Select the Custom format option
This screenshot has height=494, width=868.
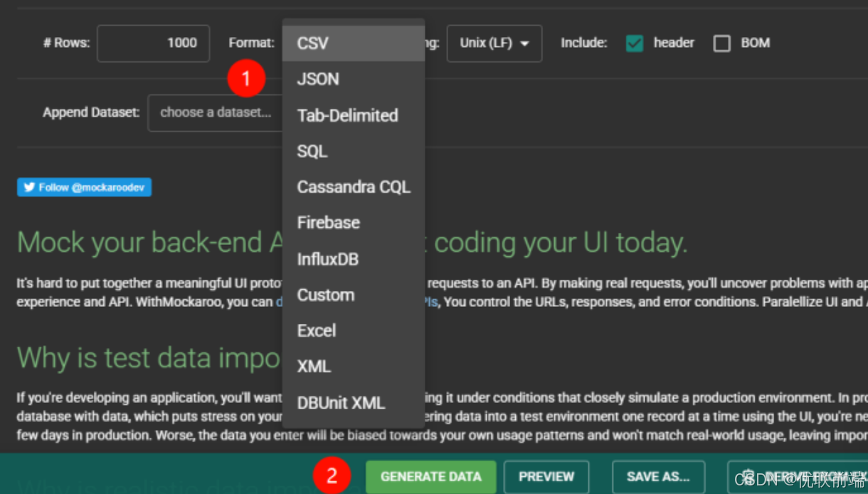click(354, 295)
